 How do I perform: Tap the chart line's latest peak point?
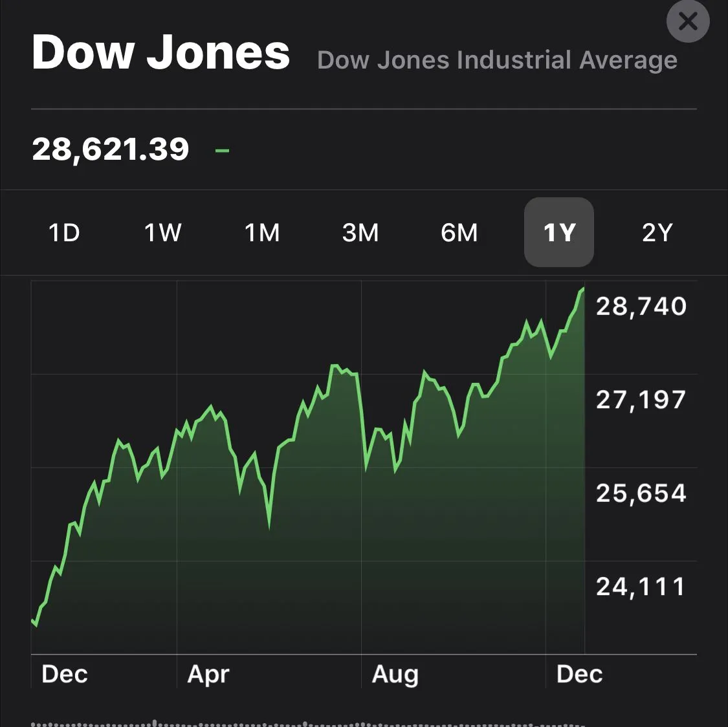tap(582, 290)
